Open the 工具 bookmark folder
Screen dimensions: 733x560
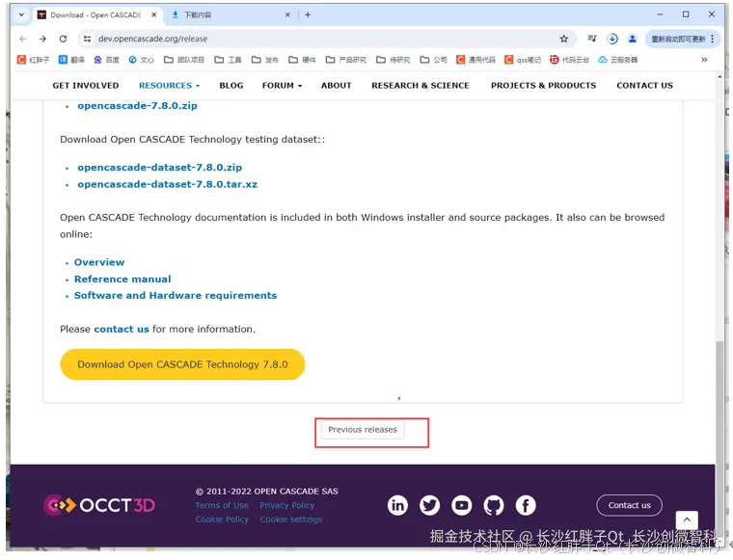click(229, 60)
